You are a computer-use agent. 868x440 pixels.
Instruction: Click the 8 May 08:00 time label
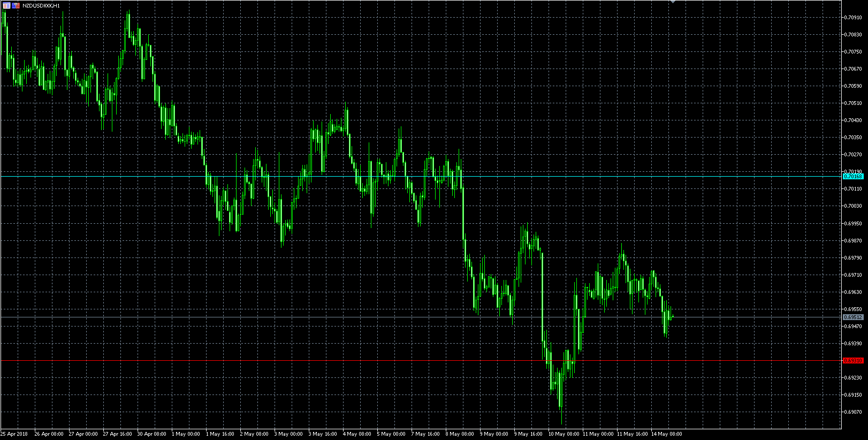pyautogui.click(x=460, y=434)
